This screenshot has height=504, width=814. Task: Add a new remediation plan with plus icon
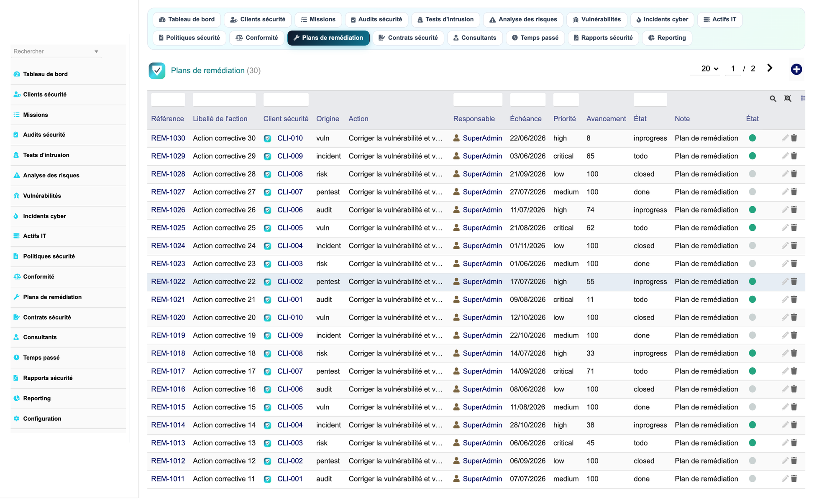point(796,69)
